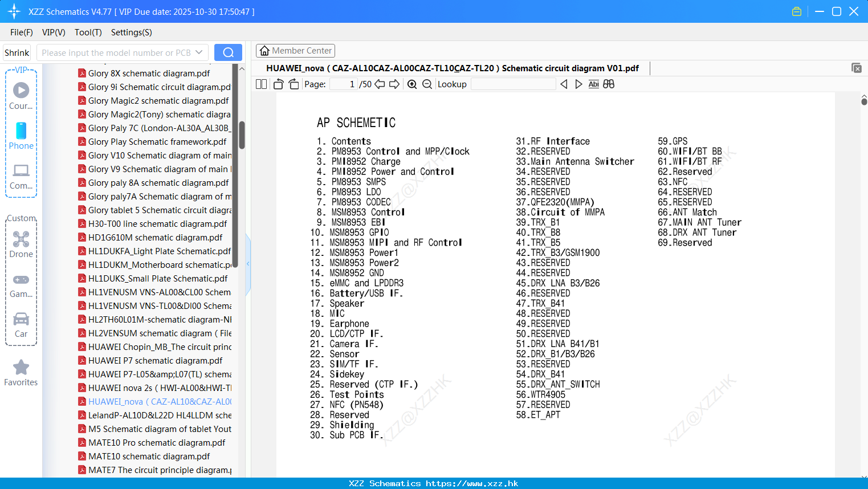Image resolution: width=868 pixels, height=489 pixels.
Task: Select the HUAWEI_nova schematic document tab
Action: 453,68
